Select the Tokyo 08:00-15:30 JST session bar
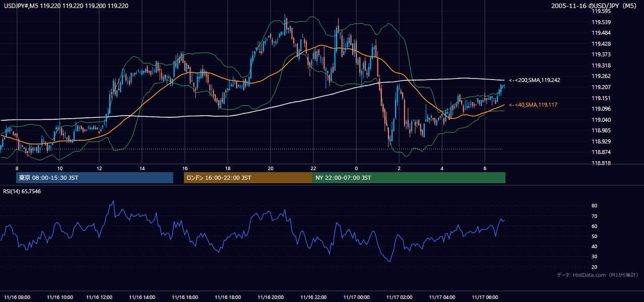644x302 pixels. point(95,178)
